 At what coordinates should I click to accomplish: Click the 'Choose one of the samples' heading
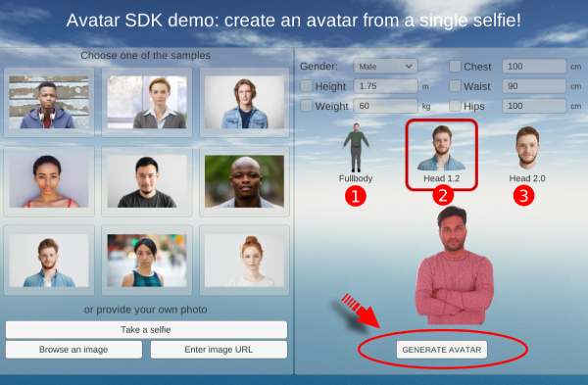pos(145,56)
